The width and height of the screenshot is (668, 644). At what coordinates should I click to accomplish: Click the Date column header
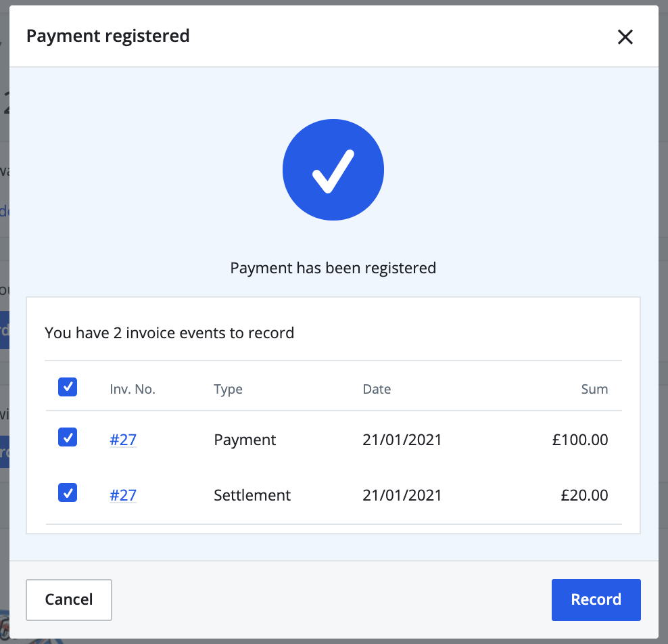[377, 389]
